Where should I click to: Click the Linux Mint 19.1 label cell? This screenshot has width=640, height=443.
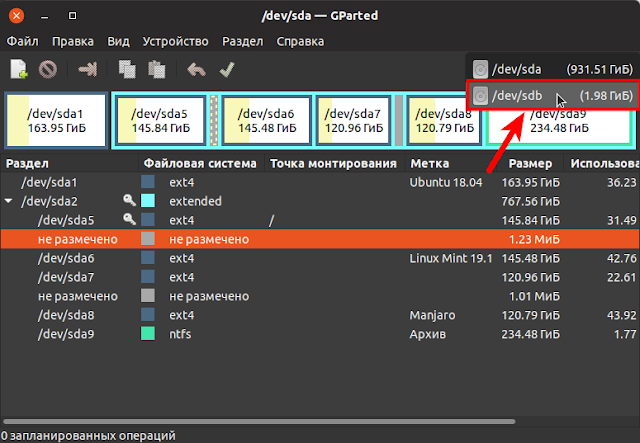coord(451,258)
